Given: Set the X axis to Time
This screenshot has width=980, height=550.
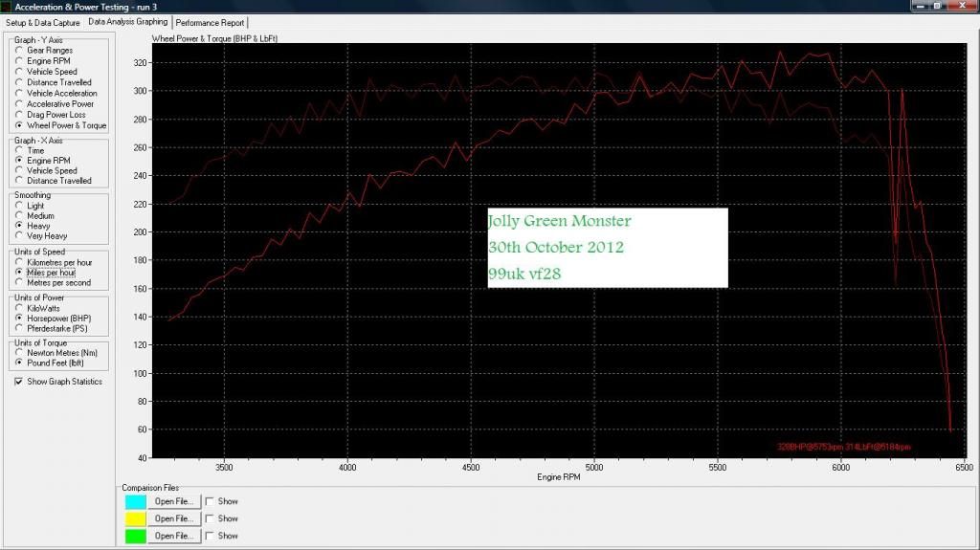Looking at the screenshot, I should coord(19,151).
